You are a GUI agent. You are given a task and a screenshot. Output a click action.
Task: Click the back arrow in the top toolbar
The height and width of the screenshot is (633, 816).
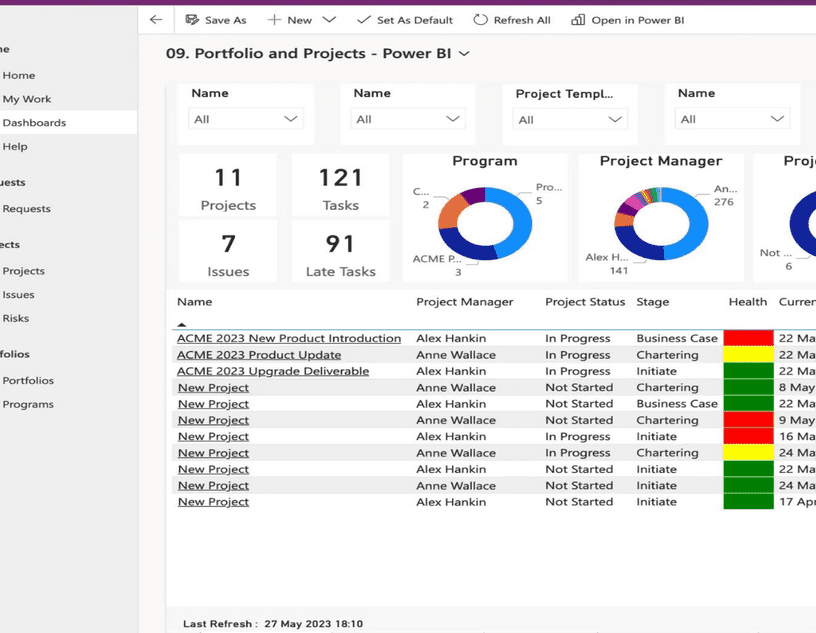155,19
